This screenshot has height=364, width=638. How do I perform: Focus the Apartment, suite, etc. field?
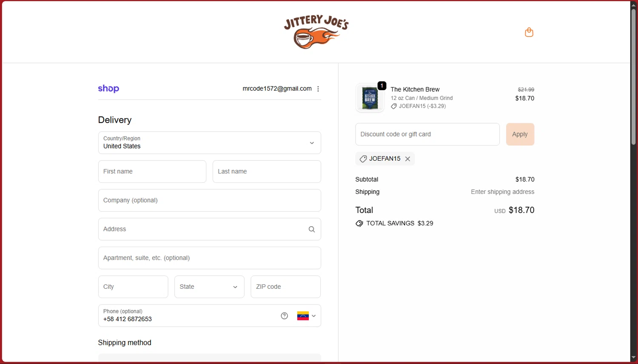pos(209,258)
